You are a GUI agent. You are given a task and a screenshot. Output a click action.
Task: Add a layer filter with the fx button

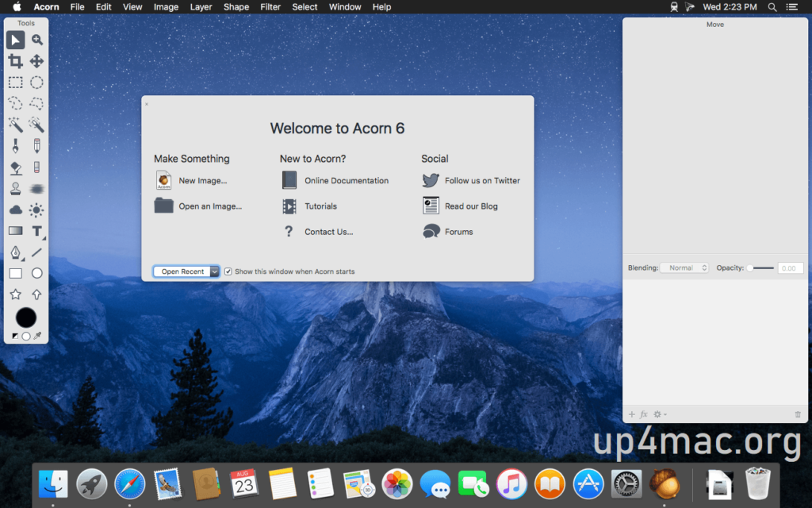[x=643, y=414]
